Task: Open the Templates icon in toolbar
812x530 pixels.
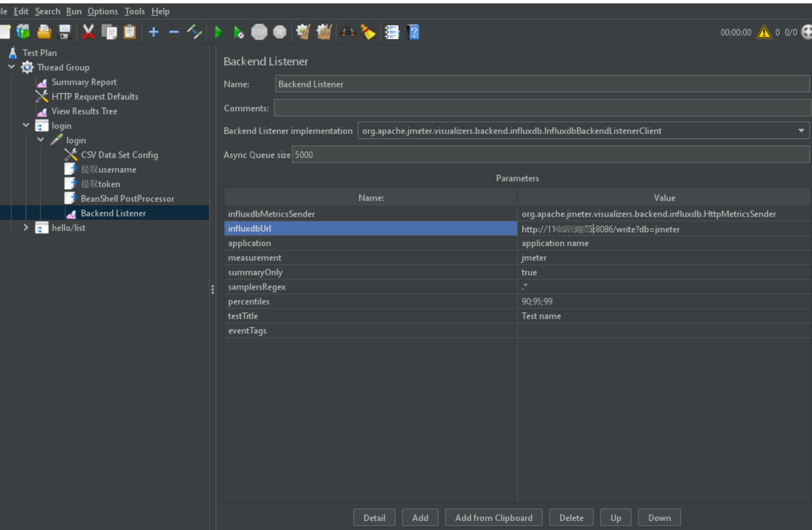Action: pos(23,32)
